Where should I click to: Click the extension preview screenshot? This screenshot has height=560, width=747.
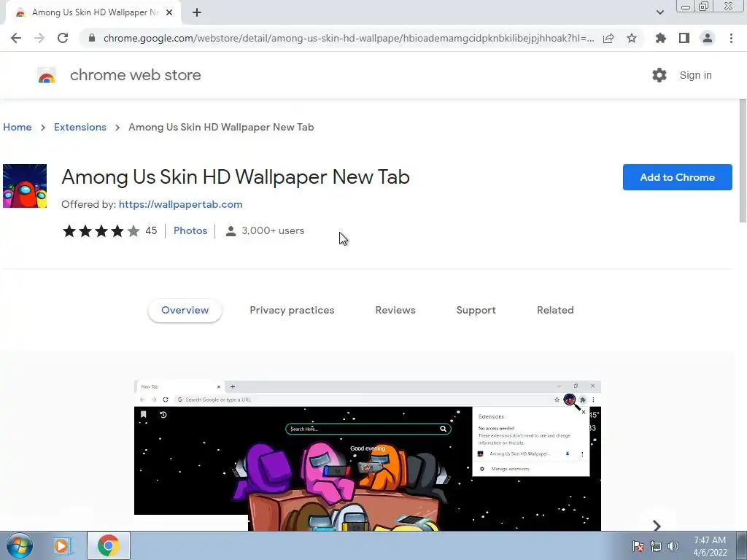coord(368,456)
